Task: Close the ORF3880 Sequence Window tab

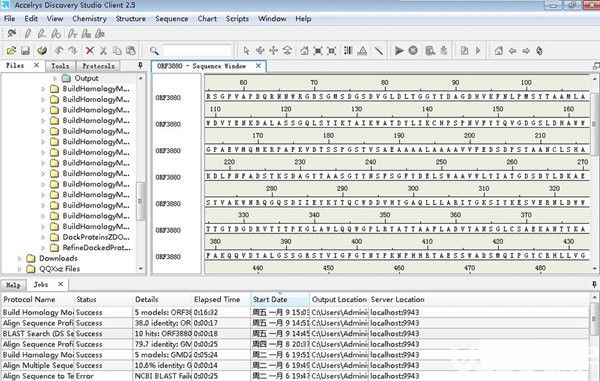Action: 259,66
